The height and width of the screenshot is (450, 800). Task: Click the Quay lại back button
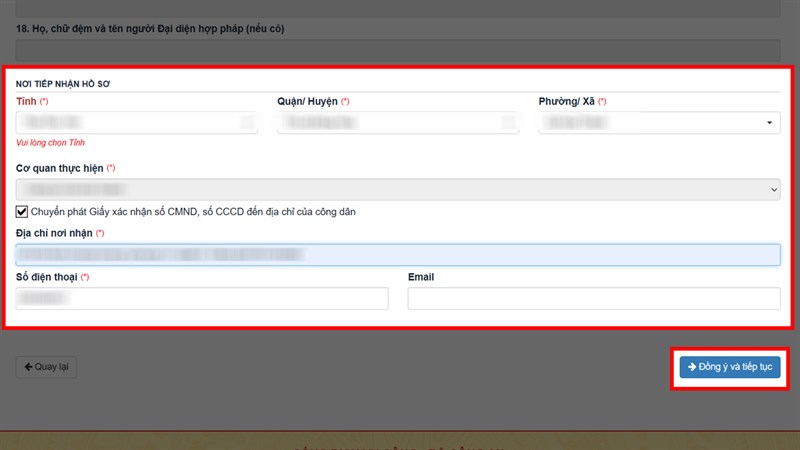(46, 367)
